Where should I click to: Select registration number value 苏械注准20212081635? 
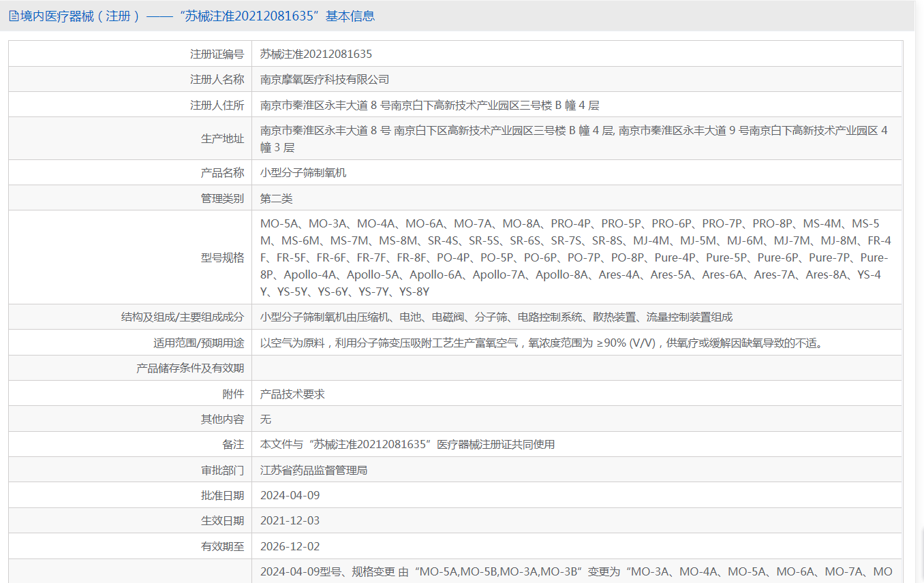[316, 54]
